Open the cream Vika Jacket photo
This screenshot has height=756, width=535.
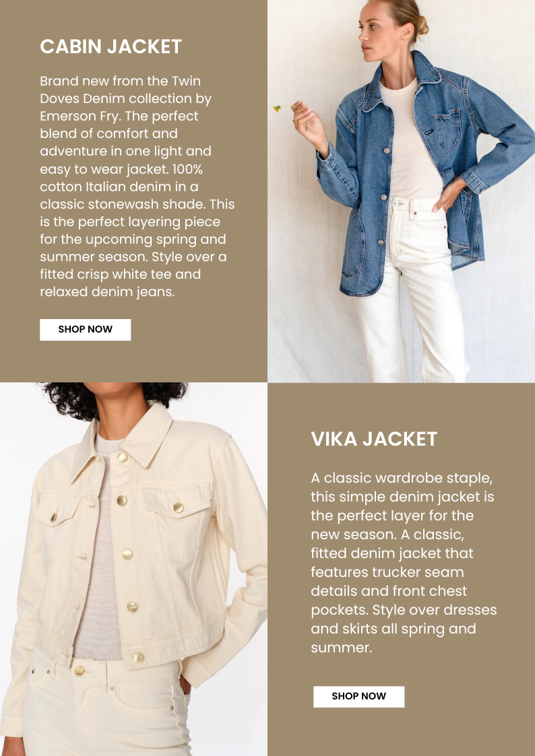pos(133,570)
